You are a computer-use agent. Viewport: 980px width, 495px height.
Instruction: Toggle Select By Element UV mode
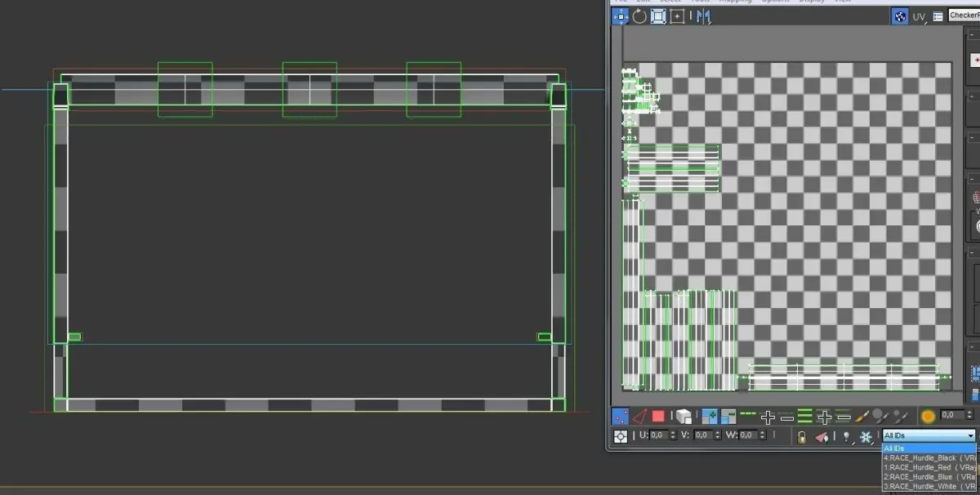(x=684, y=417)
